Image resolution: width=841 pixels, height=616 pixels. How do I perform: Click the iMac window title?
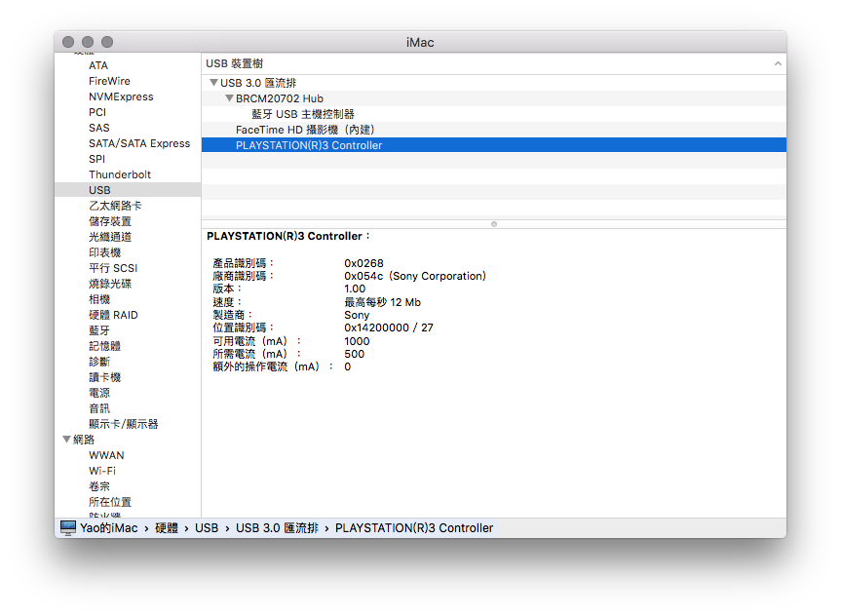click(x=420, y=42)
